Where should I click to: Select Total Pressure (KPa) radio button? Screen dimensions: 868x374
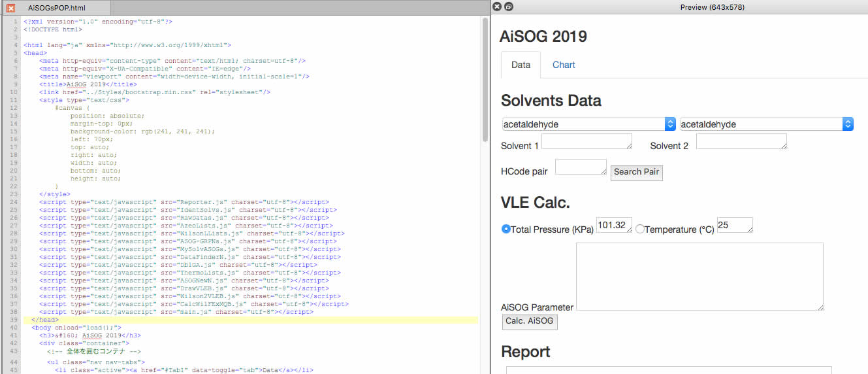[x=506, y=229]
